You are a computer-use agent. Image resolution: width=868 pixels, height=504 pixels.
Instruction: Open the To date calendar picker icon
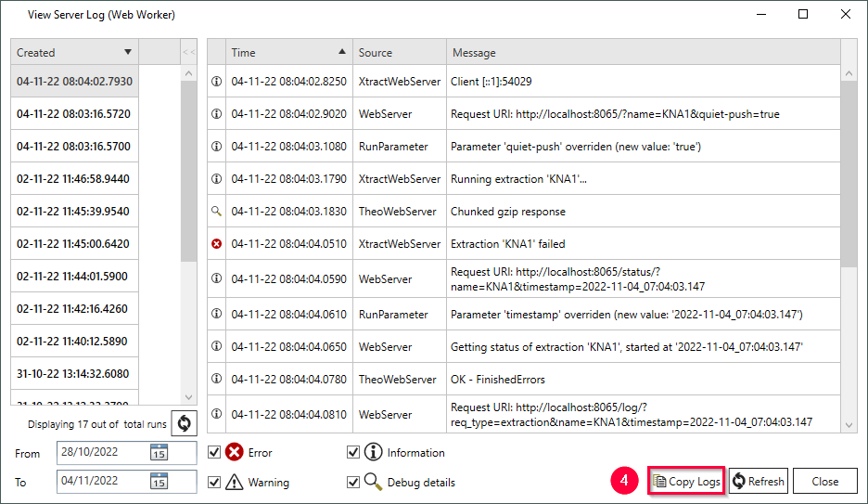159,481
